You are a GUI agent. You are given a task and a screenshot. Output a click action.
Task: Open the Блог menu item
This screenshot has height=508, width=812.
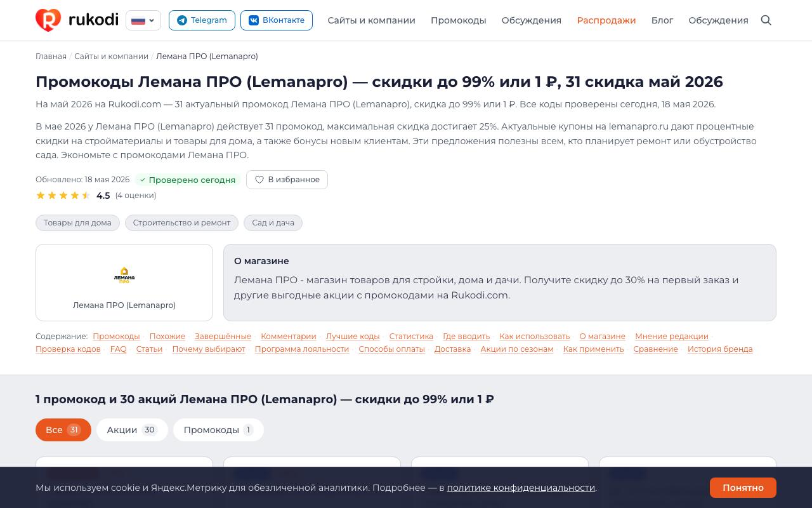[662, 20]
